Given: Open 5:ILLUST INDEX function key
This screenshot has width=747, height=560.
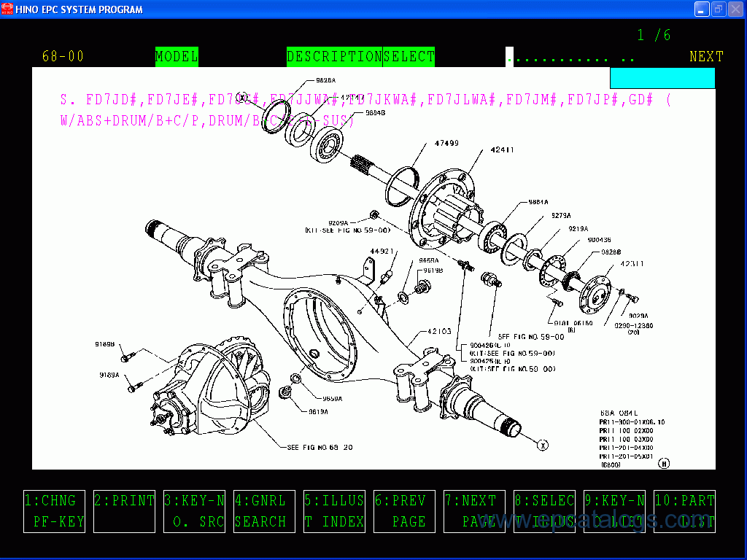Looking at the screenshot, I should pos(334,511).
